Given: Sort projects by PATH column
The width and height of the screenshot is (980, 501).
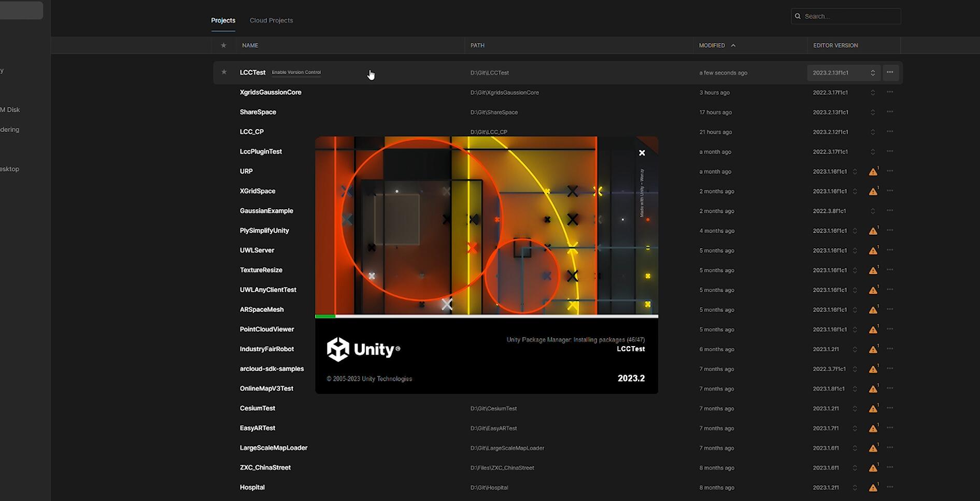Looking at the screenshot, I should click(x=477, y=45).
